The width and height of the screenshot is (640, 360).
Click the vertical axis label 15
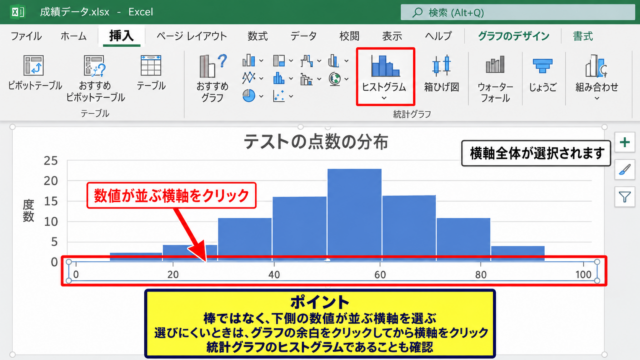click(x=51, y=201)
